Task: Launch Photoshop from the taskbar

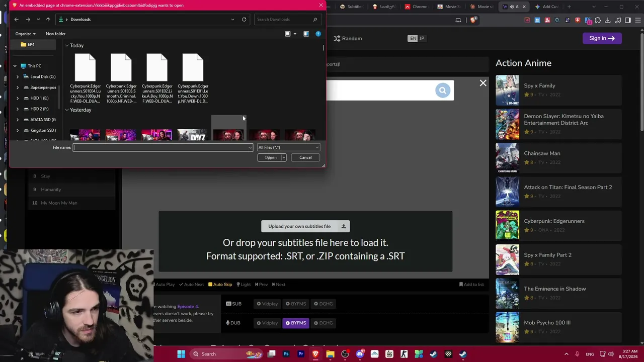Action: pos(286,354)
